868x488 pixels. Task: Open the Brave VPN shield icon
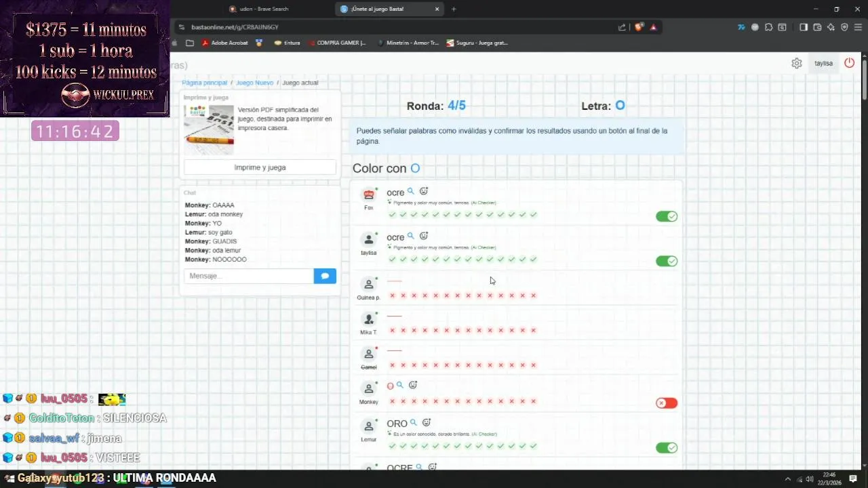point(844,27)
